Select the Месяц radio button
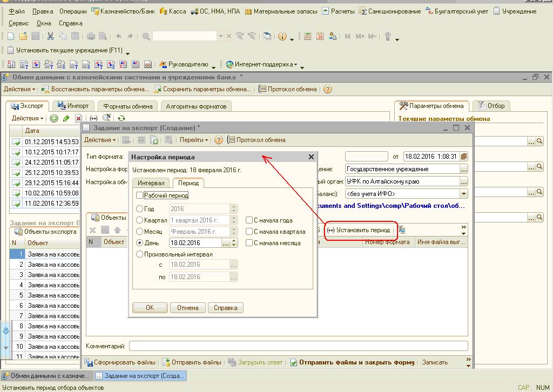This screenshot has width=553, height=392. pyautogui.click(x=140, y=231)
